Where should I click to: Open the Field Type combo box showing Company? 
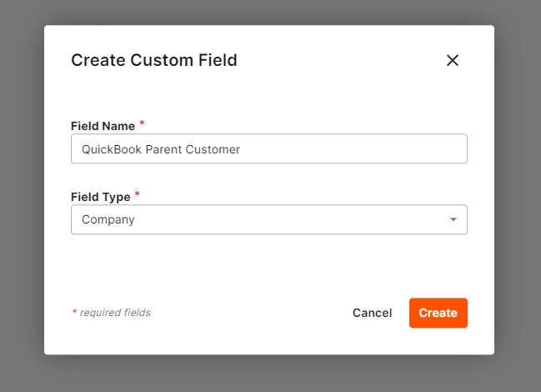268,220
